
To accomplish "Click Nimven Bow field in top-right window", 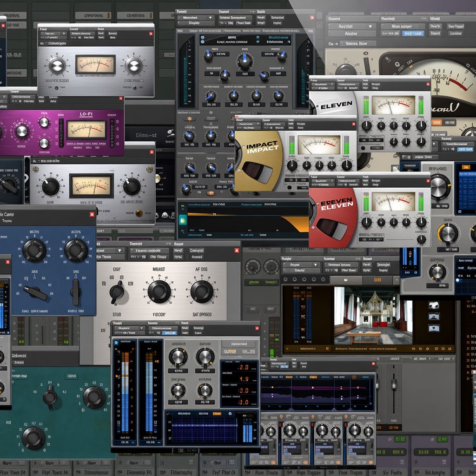I will (x=358, y=44).
